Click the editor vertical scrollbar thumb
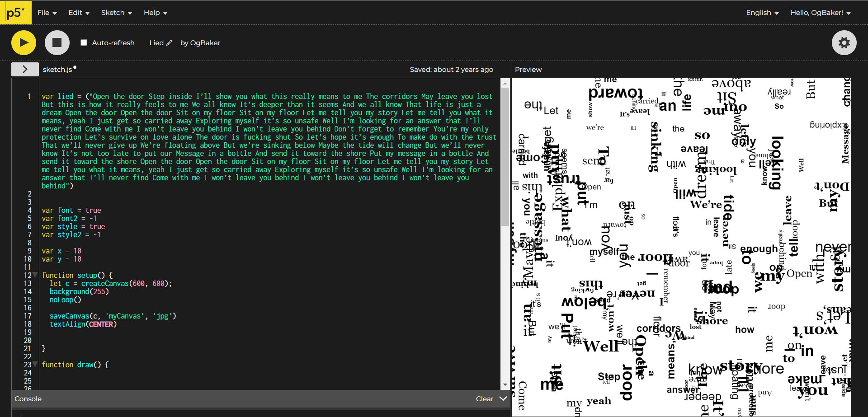 point(505,156)
